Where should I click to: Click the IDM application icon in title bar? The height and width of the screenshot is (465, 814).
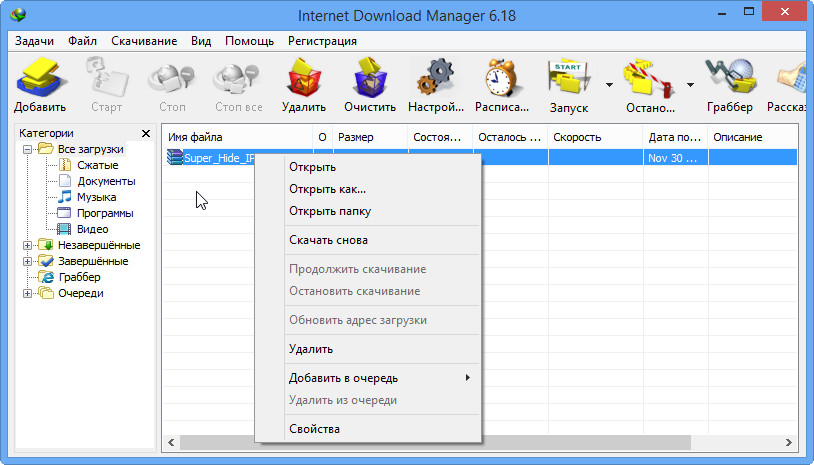point(18,14)
